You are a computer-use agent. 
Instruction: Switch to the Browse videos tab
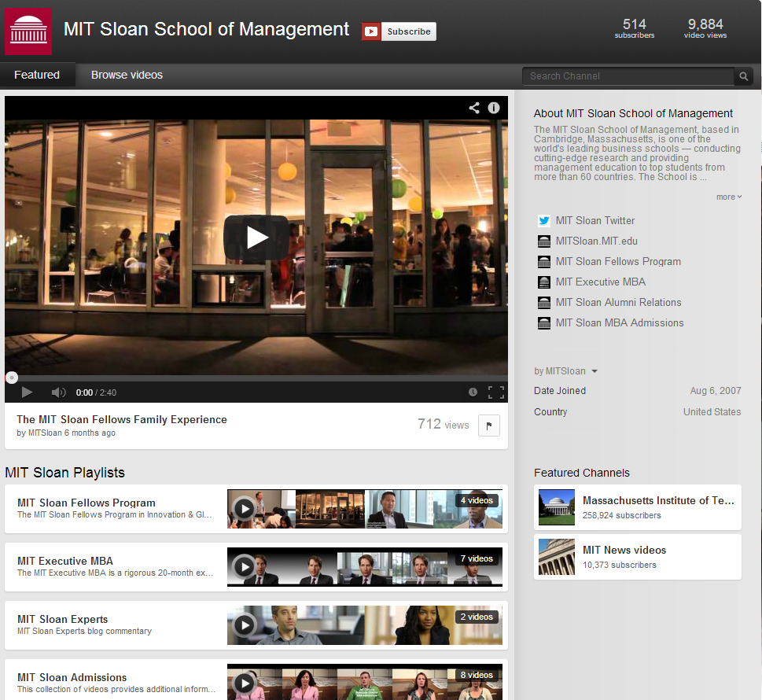[x=126, y=75]
